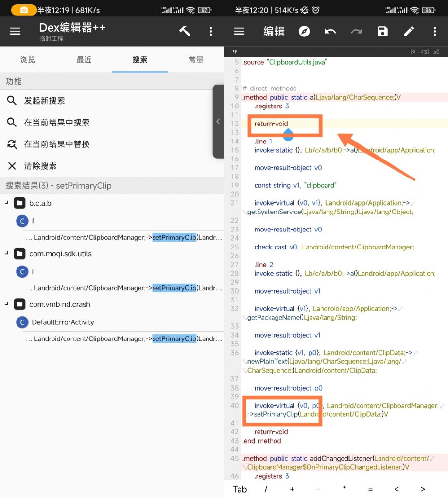The image size is (448, 498).
Task: Redo the reverted change
Action: click(x=356, y=31)
